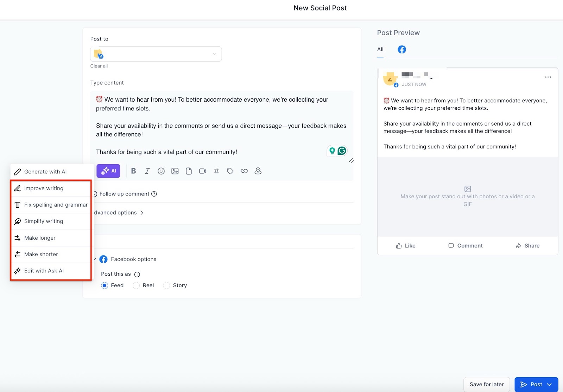Open the Post button dropdown arrow
This screenshot has height=392, width=563.
(549, 384)
